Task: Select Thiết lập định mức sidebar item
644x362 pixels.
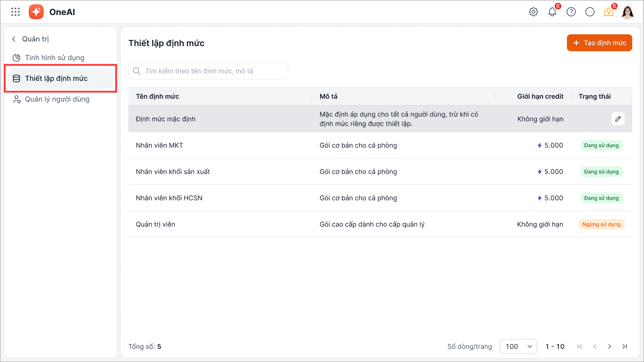Action: tap(56, 79)
